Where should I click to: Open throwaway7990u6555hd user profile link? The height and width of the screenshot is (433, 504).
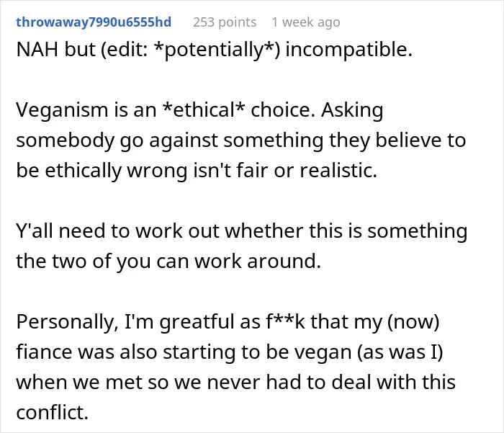(x=94, y=22)
